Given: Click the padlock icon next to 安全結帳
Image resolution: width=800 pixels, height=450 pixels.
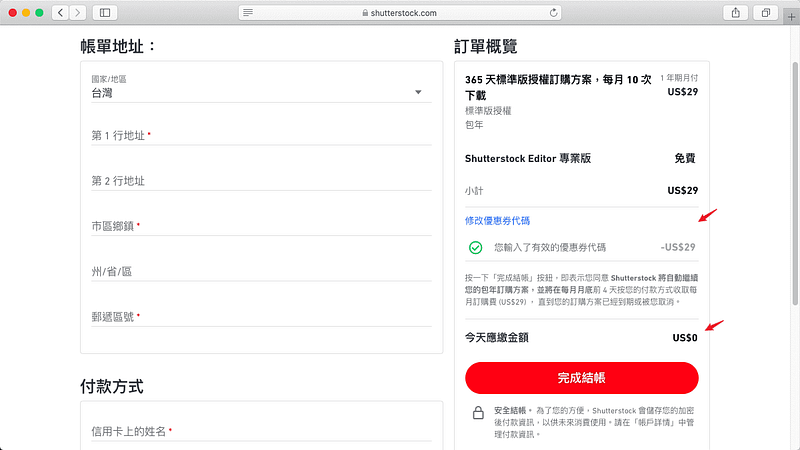Looking at the screenshot, I should click(x=478, y=412).
